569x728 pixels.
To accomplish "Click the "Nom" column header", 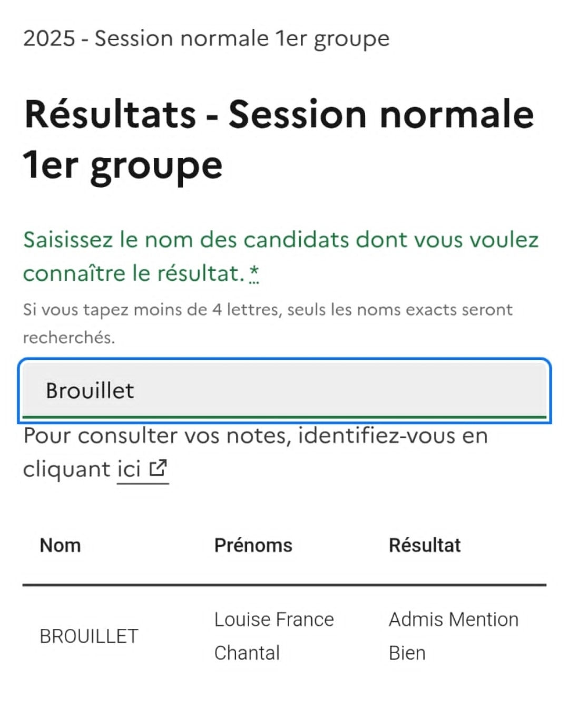I will (x=60, y=545).
